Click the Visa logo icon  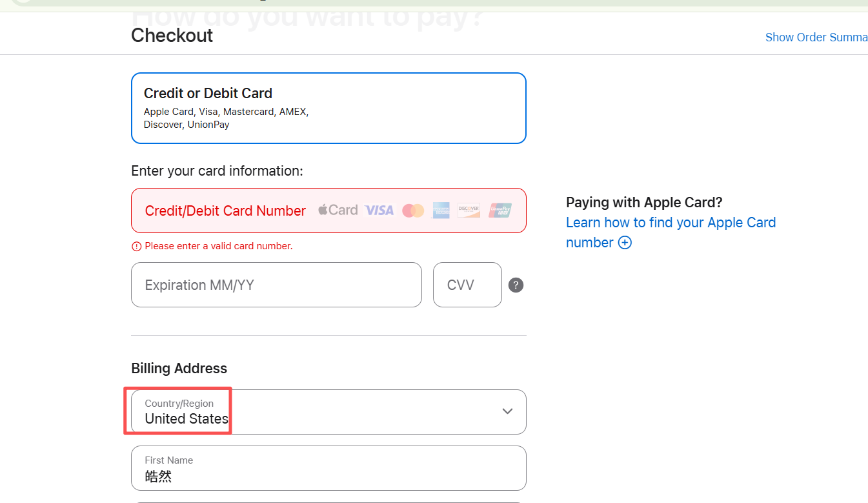(379, 210)
